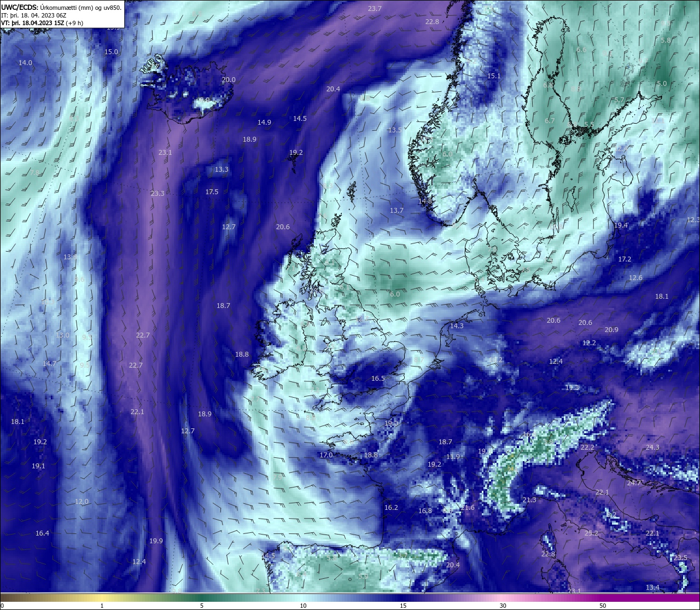Click the 14.9 value southeast of Iceland
Screen dimensions: 700x610
(x=264, y=123)
